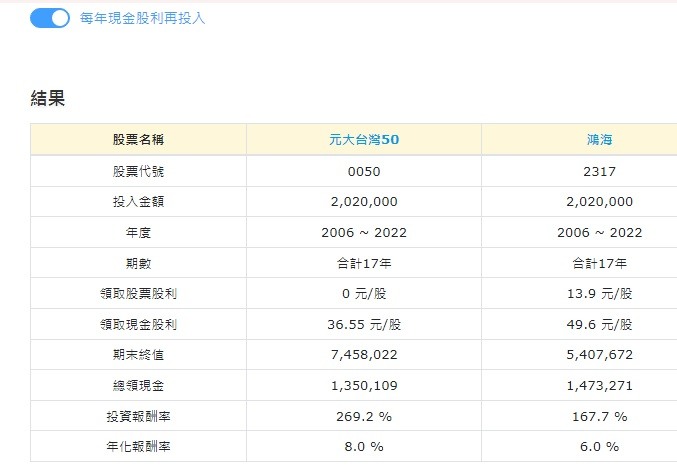Viewport: 677px width, 466px height.
Task: Select the 36.55 元/股 value
Action: coord(364,324)
